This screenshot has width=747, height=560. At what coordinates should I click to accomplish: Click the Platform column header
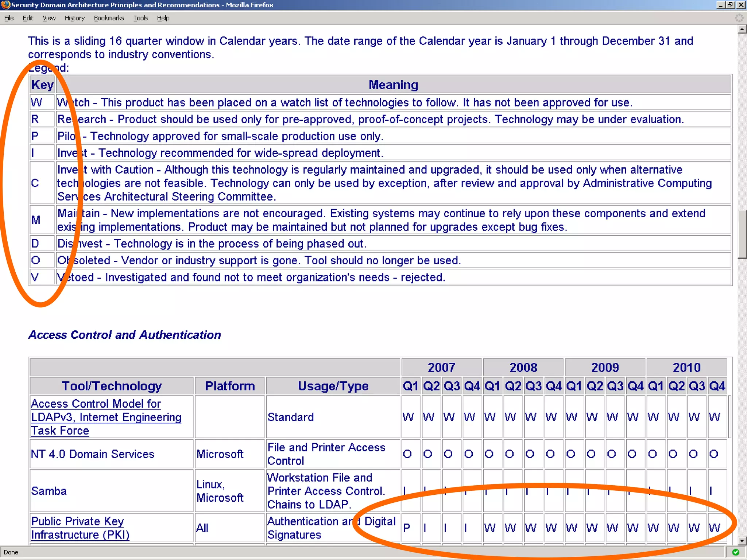point(230,386)
